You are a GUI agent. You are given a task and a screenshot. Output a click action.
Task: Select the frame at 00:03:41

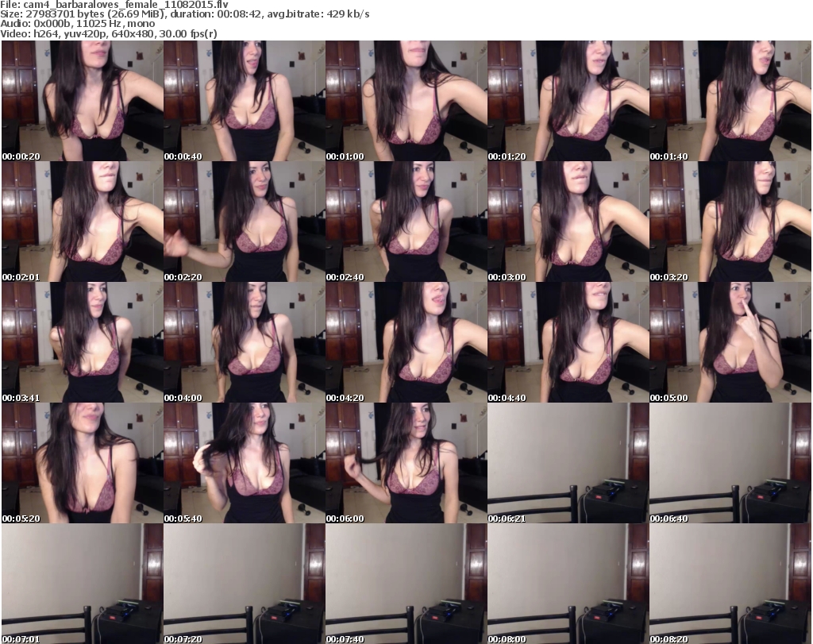(83, 342)
